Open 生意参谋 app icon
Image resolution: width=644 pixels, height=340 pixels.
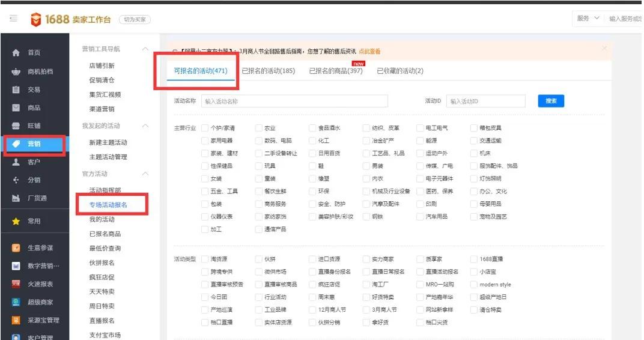click(x=16, y=247)
